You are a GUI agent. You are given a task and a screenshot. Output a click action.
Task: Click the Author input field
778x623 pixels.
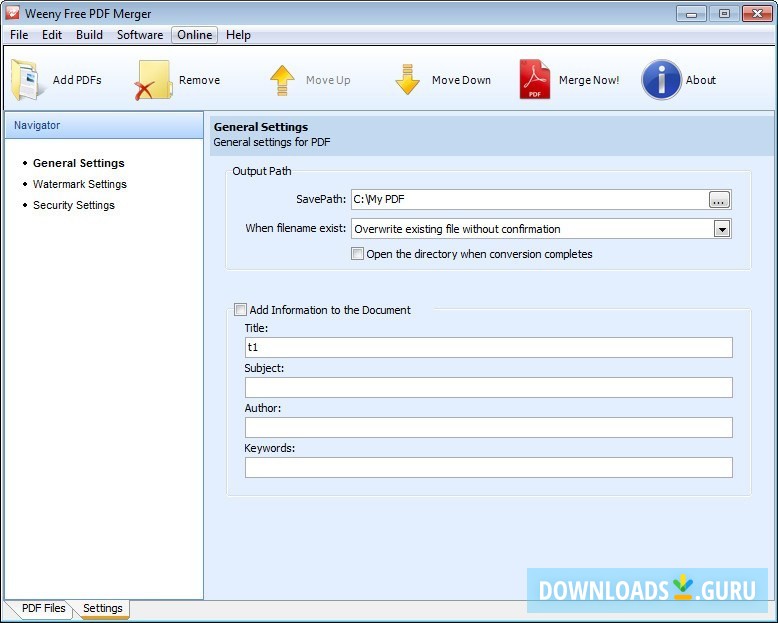click(488, 427)
